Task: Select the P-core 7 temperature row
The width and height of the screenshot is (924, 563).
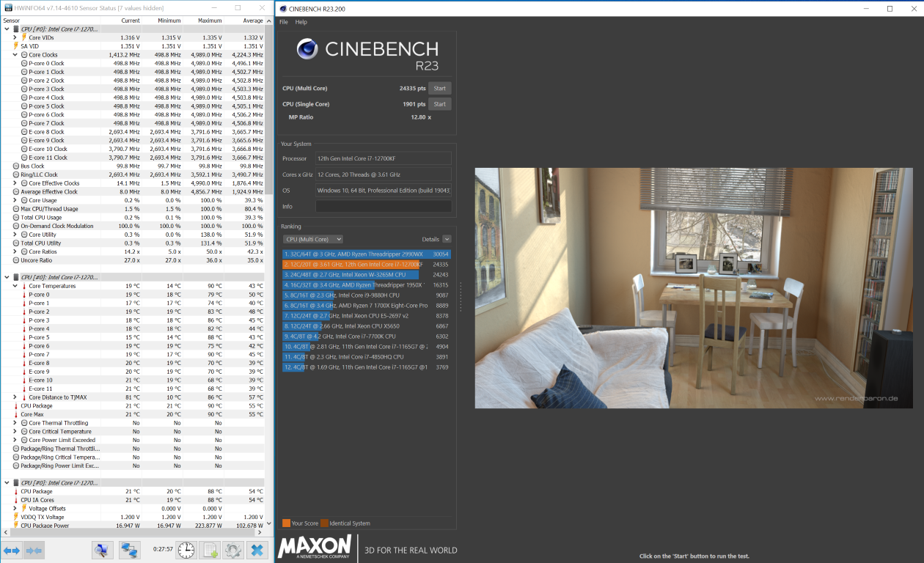Action: pyautogui.click(x=133, y=355)
